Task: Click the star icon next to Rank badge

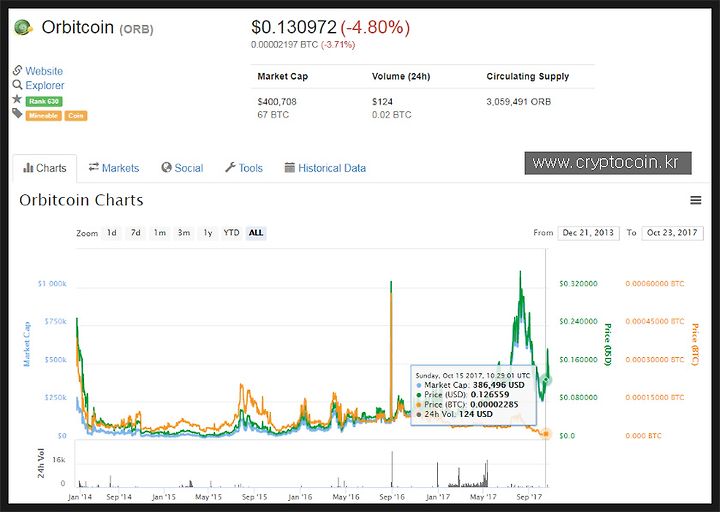Action: point(17,99)
